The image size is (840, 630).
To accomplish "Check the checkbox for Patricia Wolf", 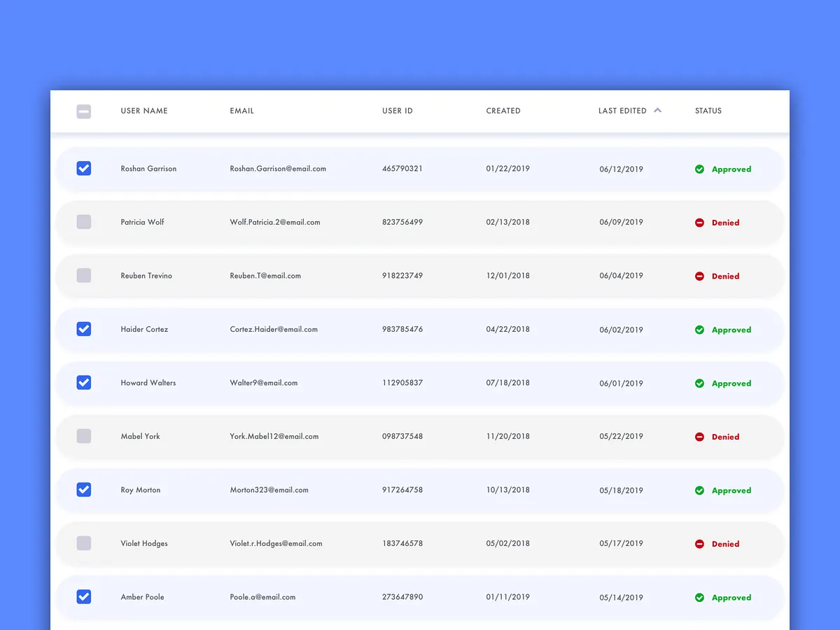I will [84, 222].
